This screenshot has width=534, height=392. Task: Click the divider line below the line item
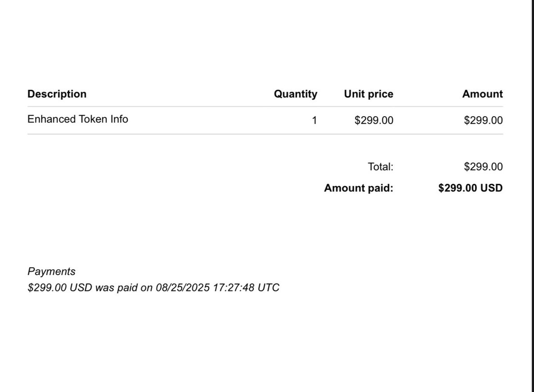point(265,134)
